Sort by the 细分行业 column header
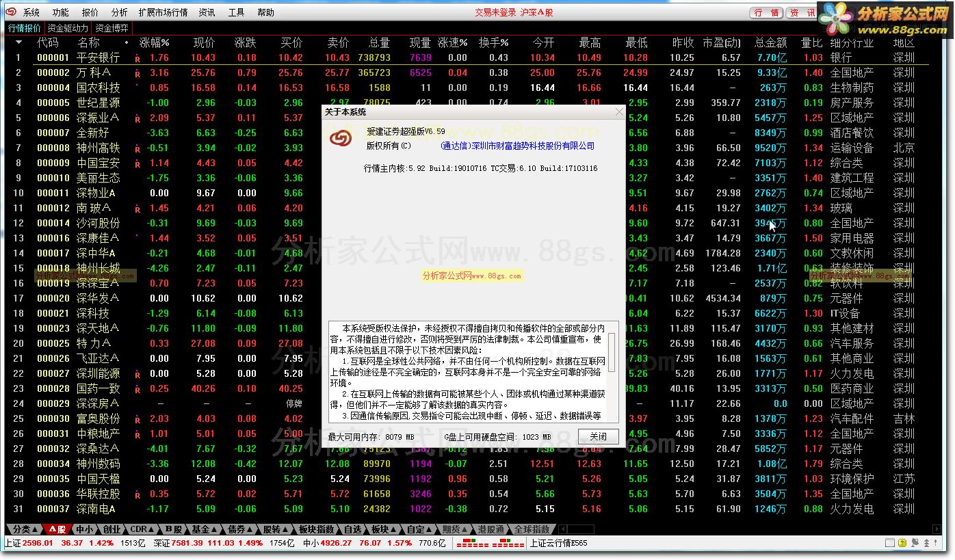 click(x=852, y=43)
